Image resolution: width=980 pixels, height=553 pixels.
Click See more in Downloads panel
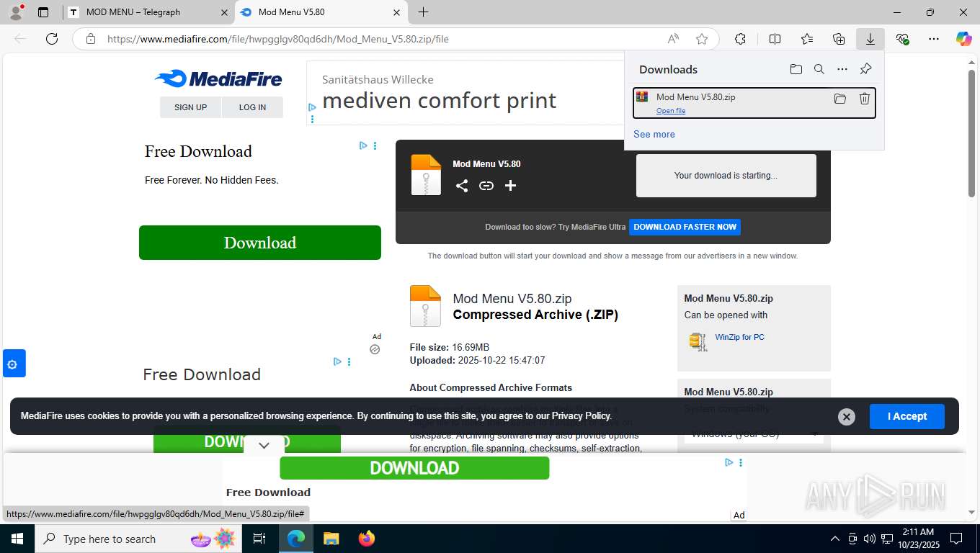click(654, 134)
